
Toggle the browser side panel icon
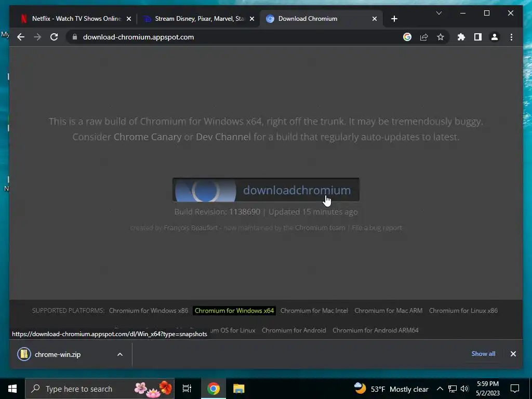[478, 37]
